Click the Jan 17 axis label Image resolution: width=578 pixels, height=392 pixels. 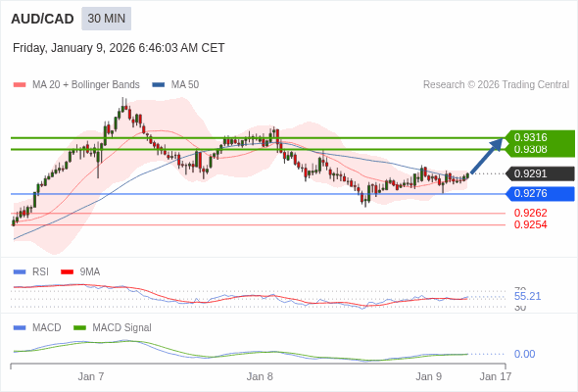click(496, 376)
